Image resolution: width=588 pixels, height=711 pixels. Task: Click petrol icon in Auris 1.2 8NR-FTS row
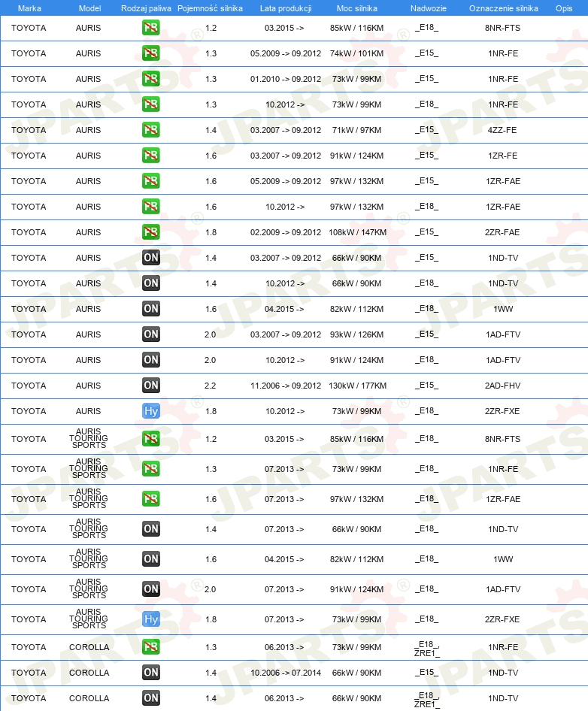tap(150, 28)
